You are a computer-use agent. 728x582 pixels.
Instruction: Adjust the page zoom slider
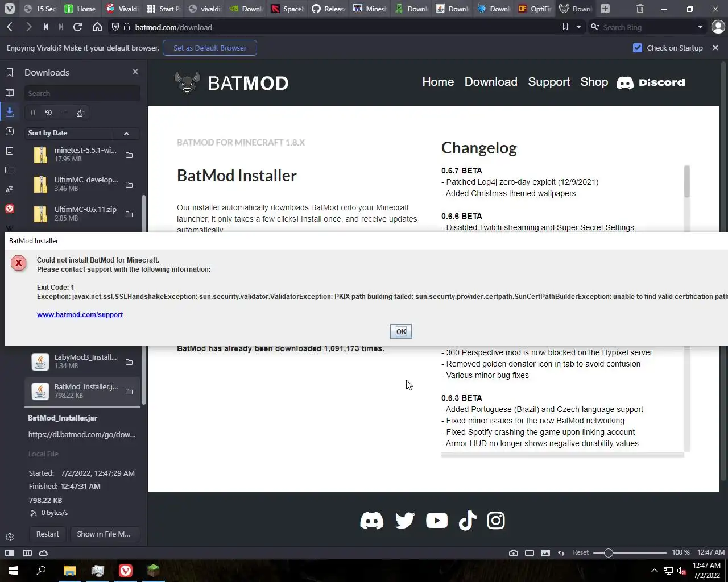coord(608,553)
